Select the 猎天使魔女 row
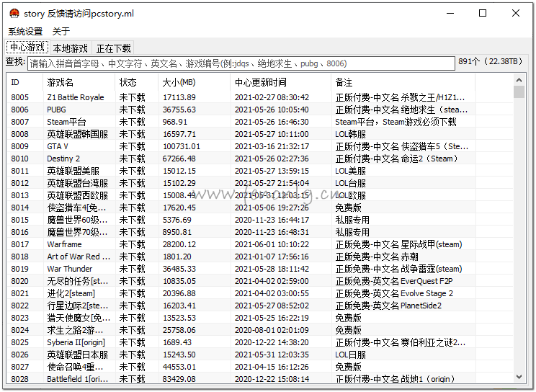This screenshot has width=536, height=392. [260, 318]
